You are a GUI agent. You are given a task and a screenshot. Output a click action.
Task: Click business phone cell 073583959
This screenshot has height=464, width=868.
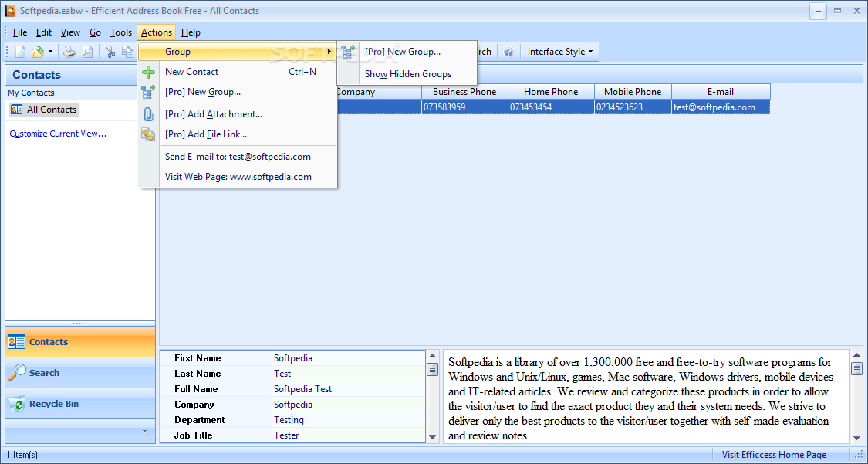point(464,107)
